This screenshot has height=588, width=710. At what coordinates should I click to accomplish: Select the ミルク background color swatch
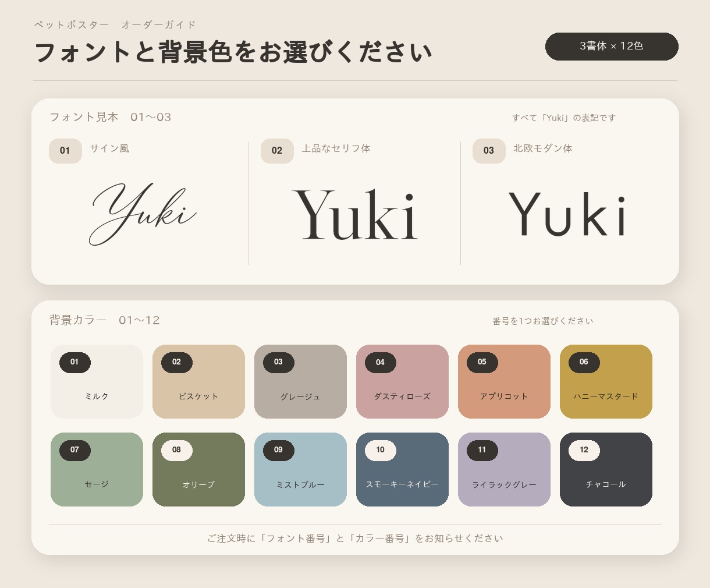point(97,381)
